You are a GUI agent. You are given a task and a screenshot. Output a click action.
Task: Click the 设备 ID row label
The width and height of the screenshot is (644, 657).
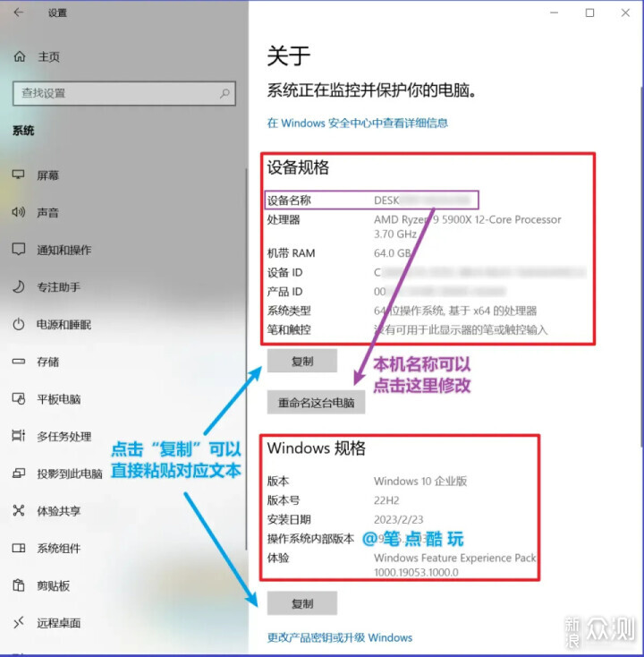pos(284,272)
